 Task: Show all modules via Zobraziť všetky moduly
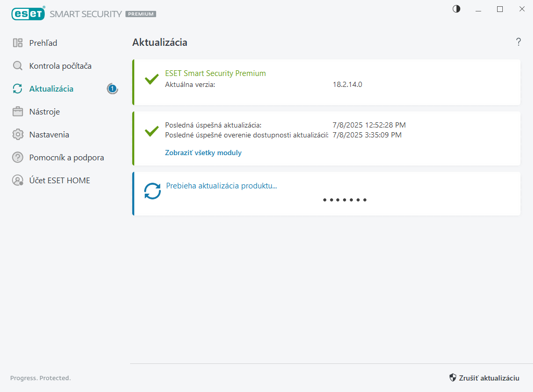203,153
